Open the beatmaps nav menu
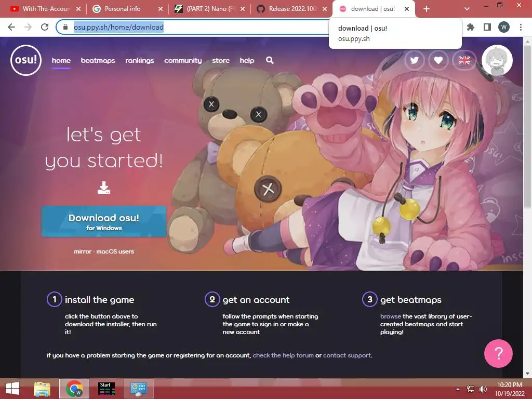Screen dimensions: 532x399 [98, 60]
